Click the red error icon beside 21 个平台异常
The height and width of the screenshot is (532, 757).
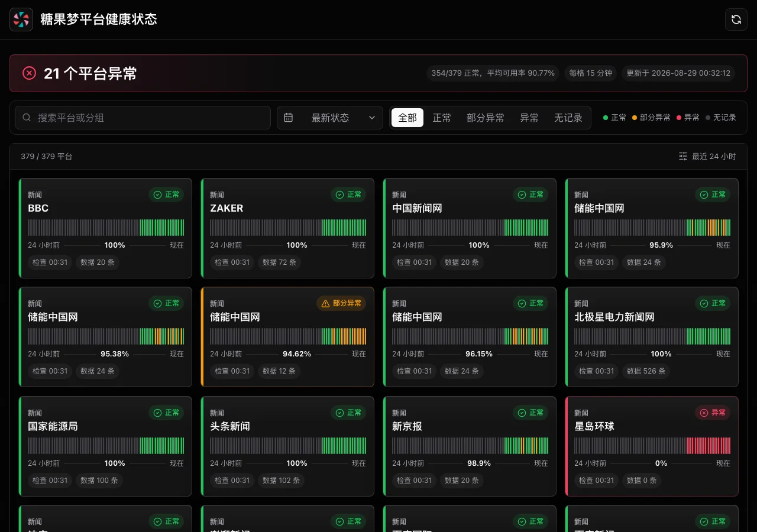(x=30, y=73)
